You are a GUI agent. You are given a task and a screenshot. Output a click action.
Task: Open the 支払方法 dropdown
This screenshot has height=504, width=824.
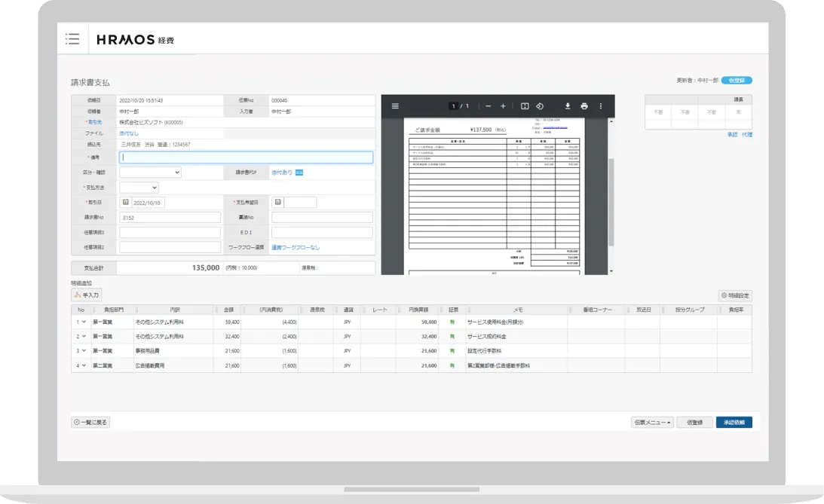139,188
